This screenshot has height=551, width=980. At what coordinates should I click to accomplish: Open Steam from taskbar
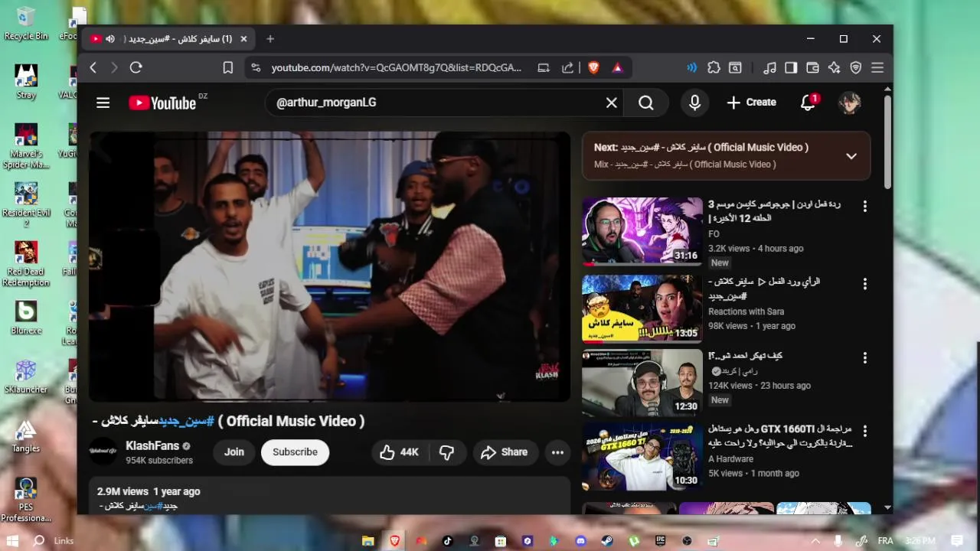pos(606,541)
